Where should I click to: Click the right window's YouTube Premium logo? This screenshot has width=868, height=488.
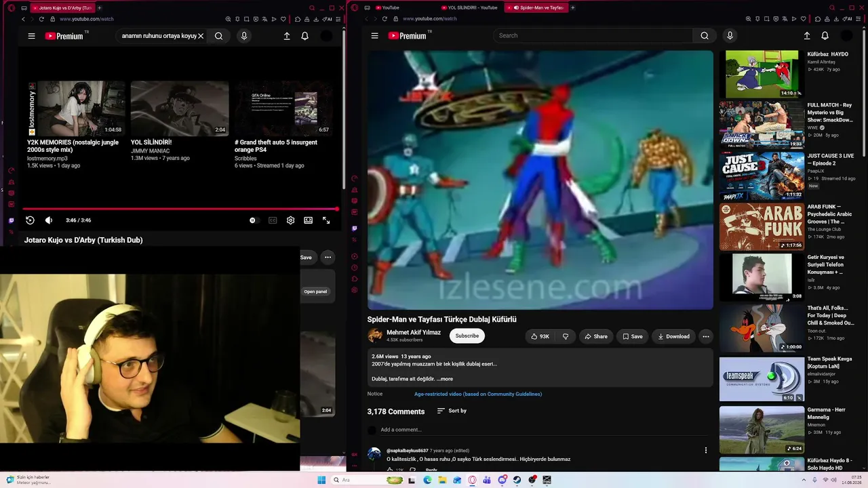pyautogui.click(x=408, y=36)
